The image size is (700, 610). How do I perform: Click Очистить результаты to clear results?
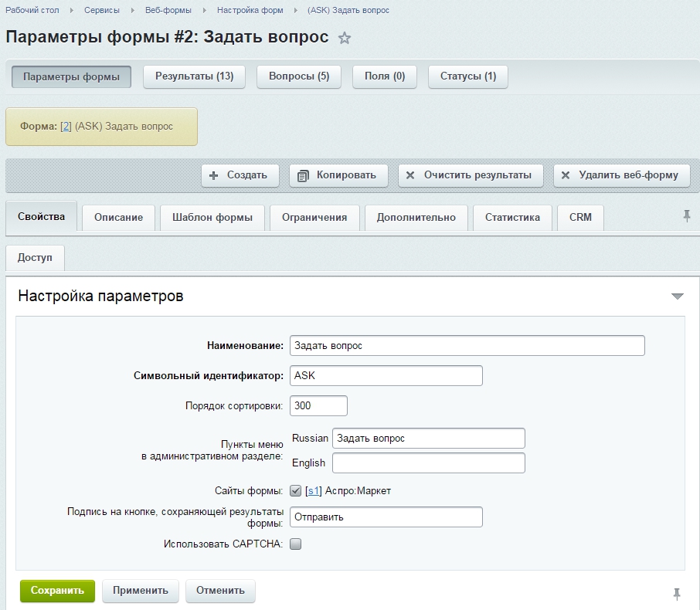(470, 175)
